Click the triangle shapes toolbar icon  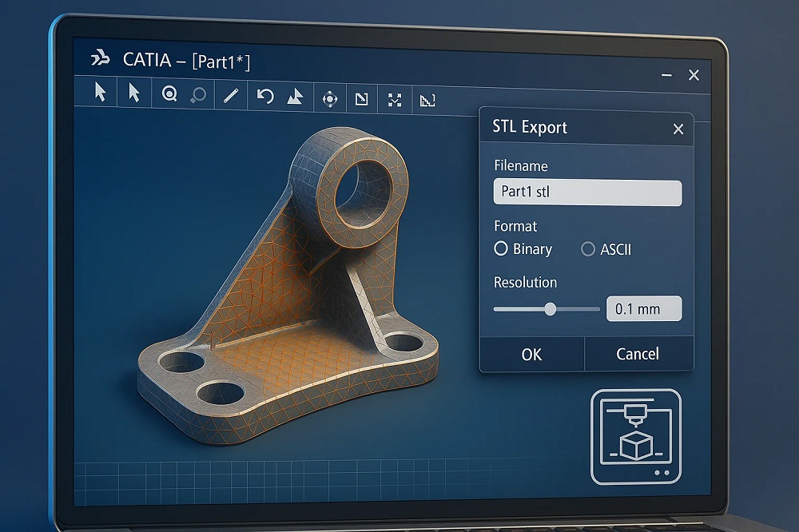pyautogui.click(x=295, y=97)
